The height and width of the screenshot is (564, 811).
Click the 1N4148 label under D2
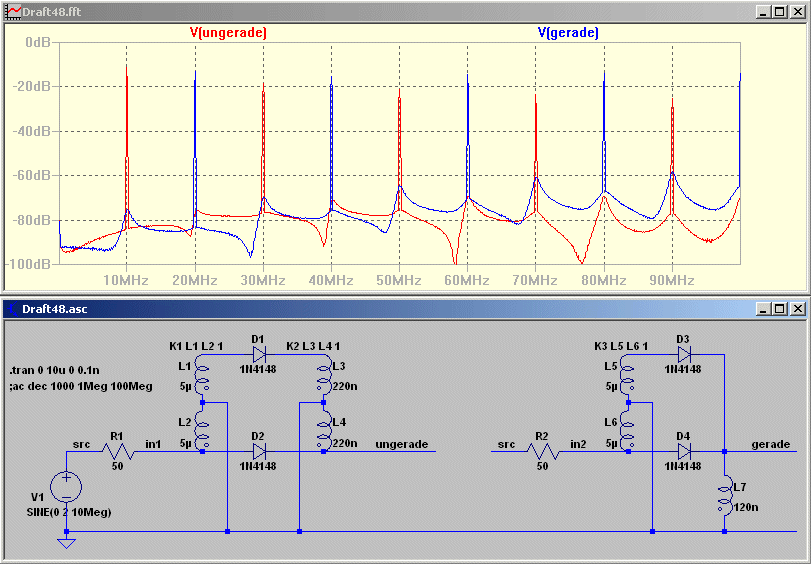click(x=258, y=466)
